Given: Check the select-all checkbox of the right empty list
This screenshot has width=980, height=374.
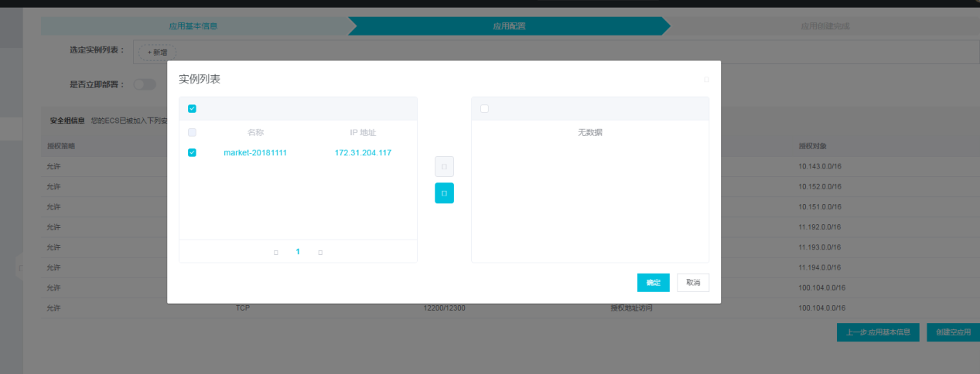Looking at the screenshot, I should click(x=484, y=108).
